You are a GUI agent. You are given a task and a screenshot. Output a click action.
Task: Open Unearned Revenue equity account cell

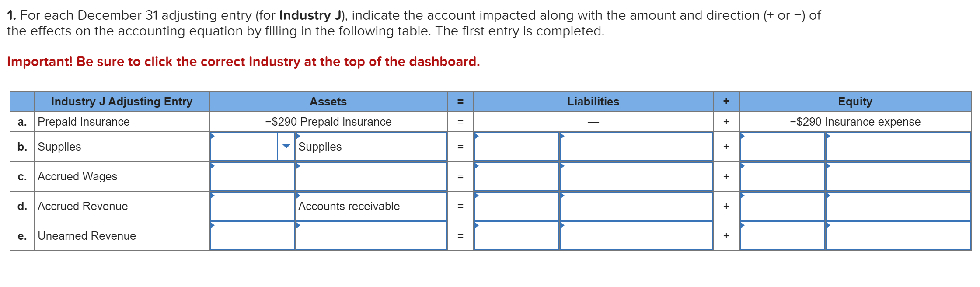[898, 236]
